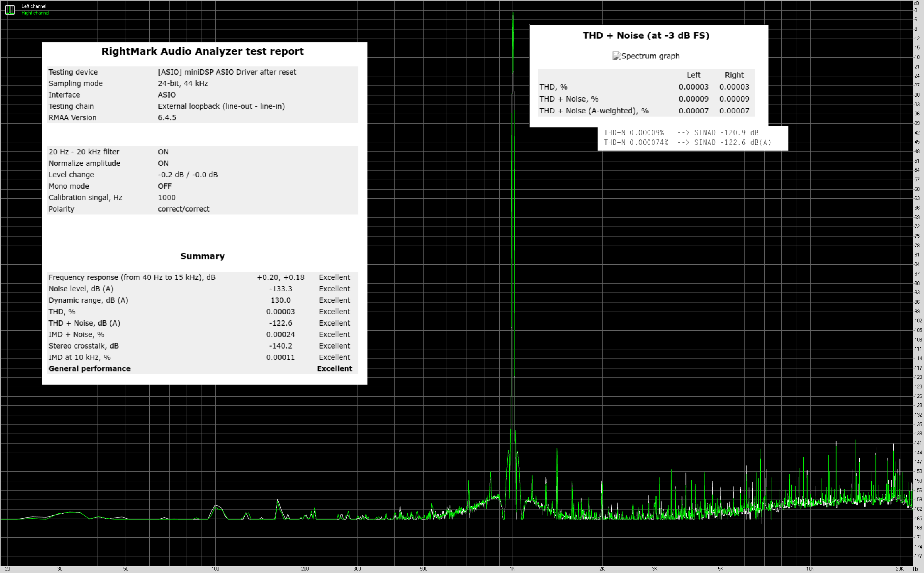Click the 'THD + Noise (at -3 dB FS)' heading
The width and height of the screenshot is (924, 573).
(646, 36)
